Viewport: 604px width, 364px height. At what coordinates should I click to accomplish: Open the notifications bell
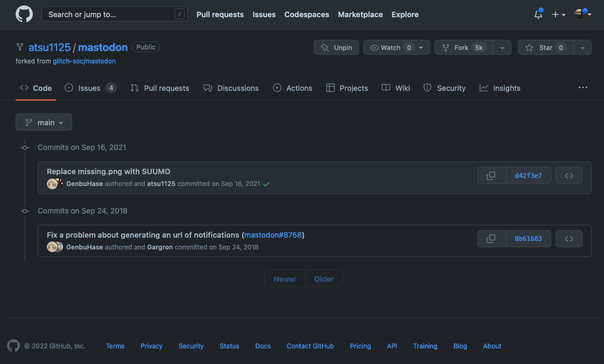pyautogui.click(x=538, y=15)
